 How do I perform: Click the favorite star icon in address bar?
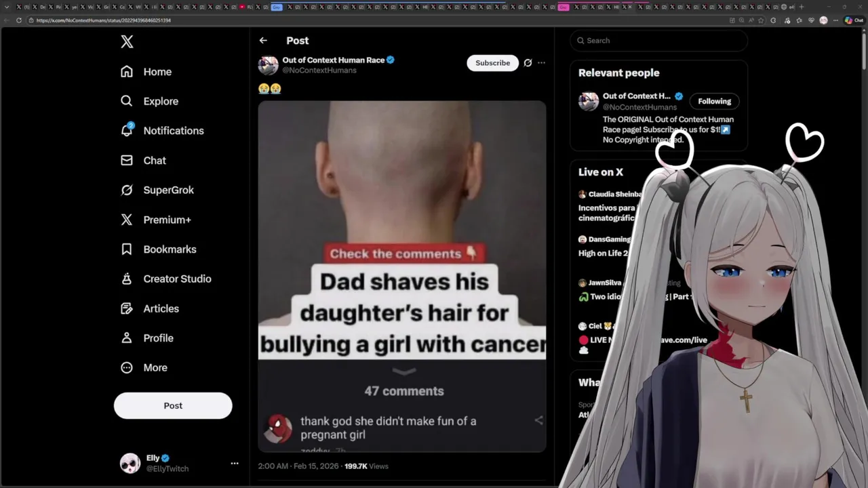762,20
